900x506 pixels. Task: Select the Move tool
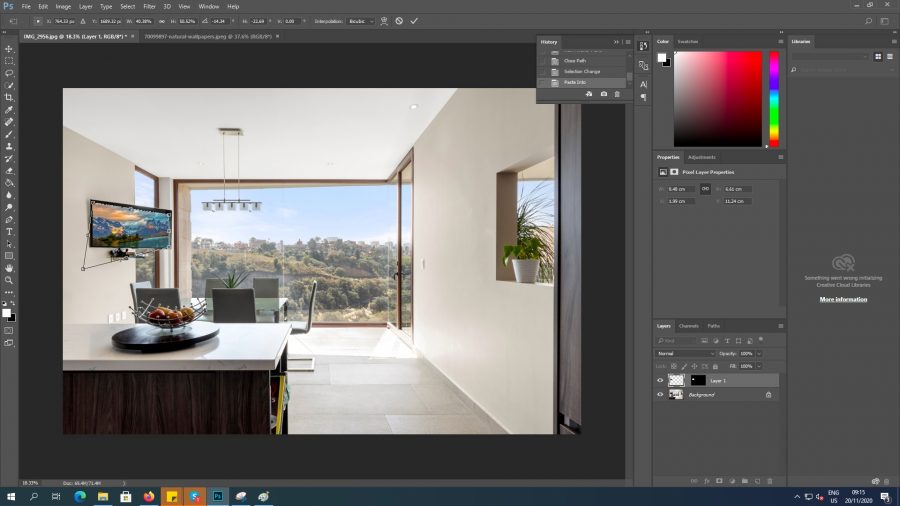9,49
